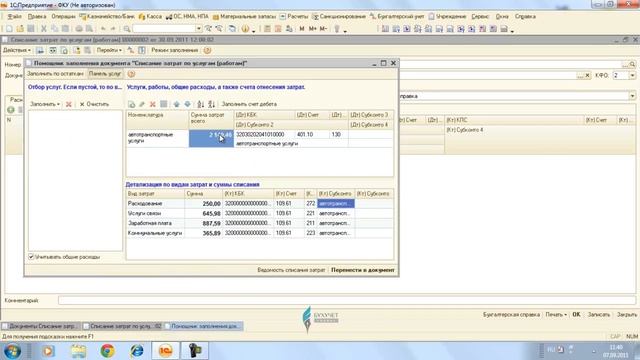The image size is (640, 360).
Task: Click the pencil Edit row icon in services toolbar
Action: pyautogui.click(x=142, y=104)
